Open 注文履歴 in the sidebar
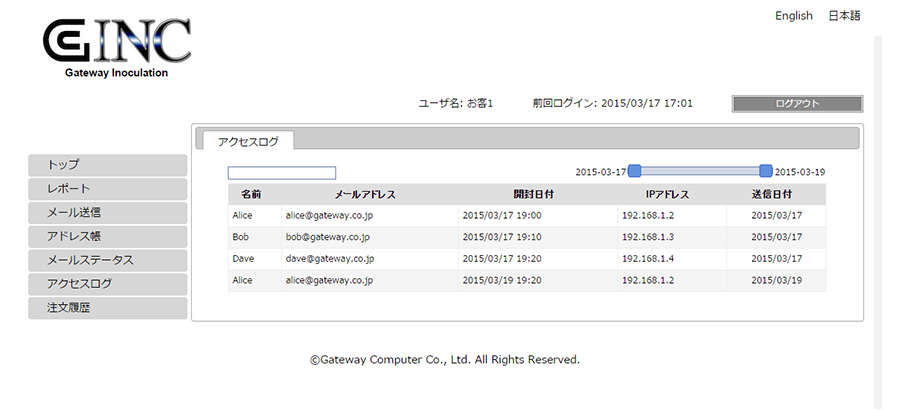This screenshot has height=410, width=900. [108, 309]
